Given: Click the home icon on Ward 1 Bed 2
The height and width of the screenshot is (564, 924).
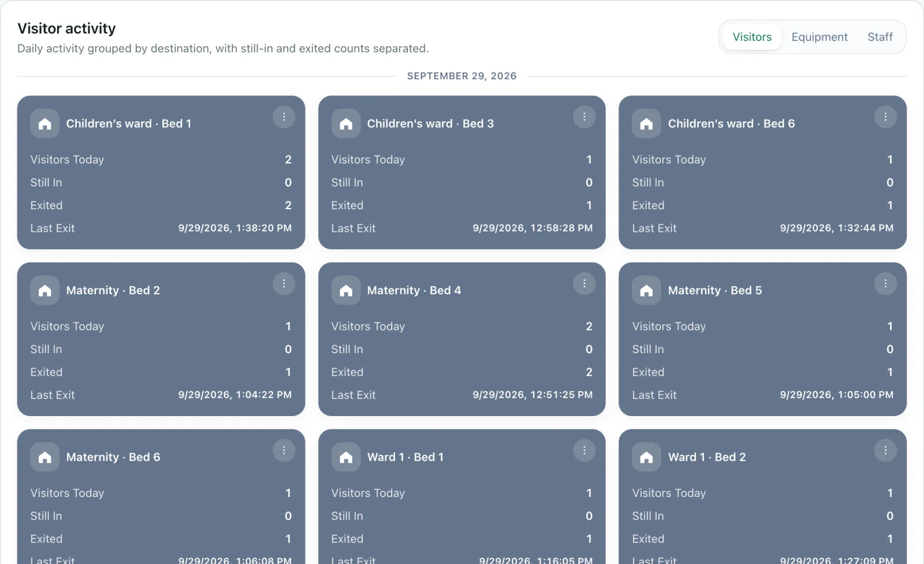Looking at the screenshot, I should pyautogui.click(x=647, y=457).
